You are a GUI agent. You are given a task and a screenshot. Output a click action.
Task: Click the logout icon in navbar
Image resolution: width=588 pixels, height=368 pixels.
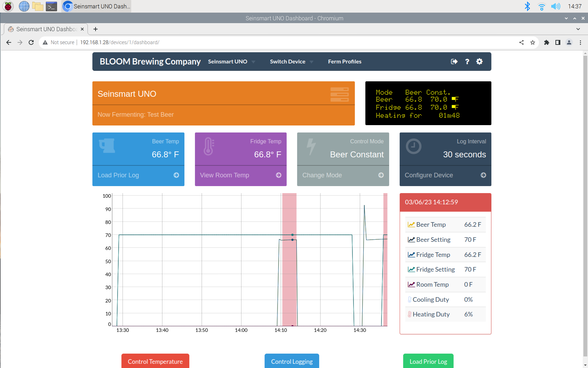[454, 62]
